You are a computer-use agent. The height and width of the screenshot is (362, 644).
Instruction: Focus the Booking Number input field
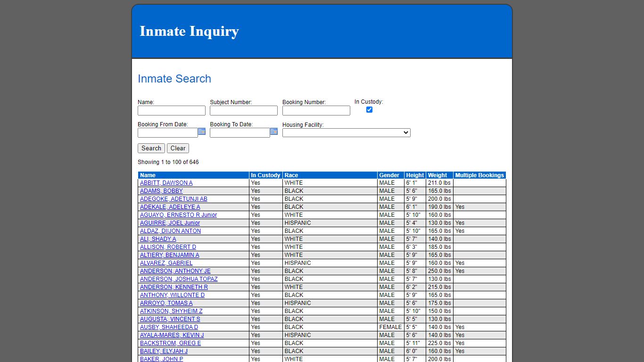pos(316,110)
